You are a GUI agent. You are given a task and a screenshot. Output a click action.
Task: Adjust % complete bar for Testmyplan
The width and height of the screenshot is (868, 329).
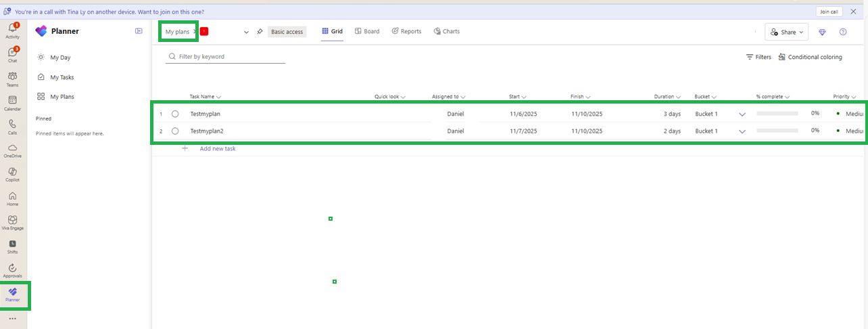tap(777, 114)
